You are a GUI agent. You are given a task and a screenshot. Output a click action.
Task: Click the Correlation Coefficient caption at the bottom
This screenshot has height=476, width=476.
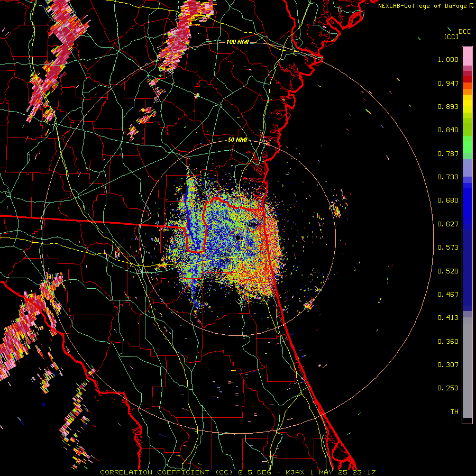coord(237,472)
